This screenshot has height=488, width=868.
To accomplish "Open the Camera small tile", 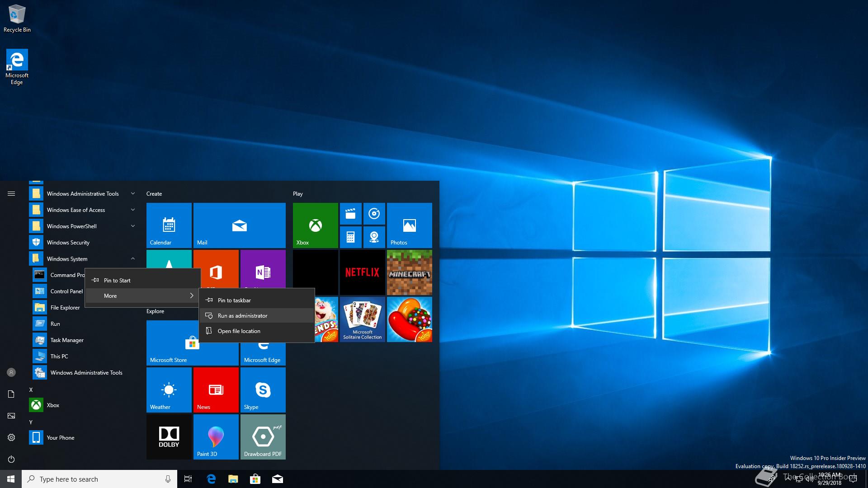I will (374, 237).
